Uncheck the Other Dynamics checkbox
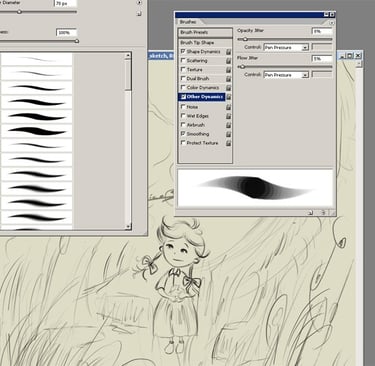The height and width of the screenshot is (366, 375). [x=183, y=97]
